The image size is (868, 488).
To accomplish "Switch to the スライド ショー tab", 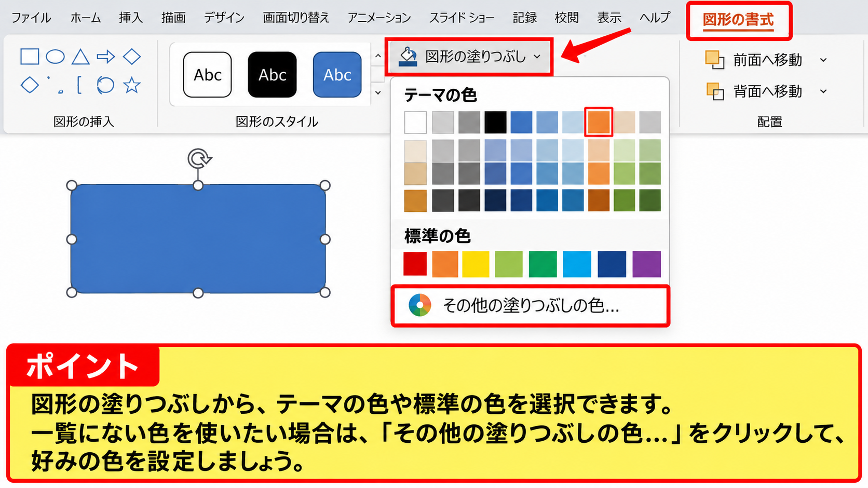I will (x=462, y=18).
